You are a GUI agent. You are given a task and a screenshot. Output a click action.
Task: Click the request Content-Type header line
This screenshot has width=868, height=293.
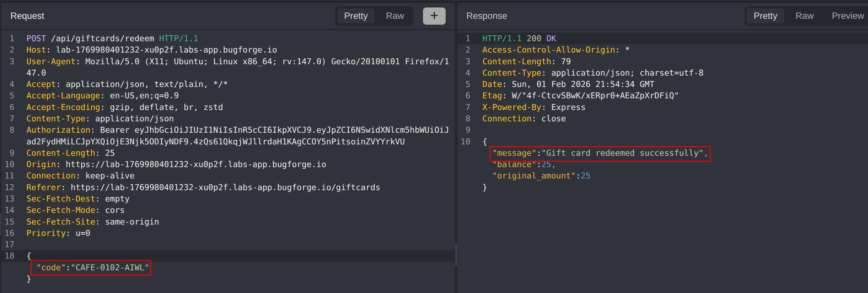[x=100, y=119]
